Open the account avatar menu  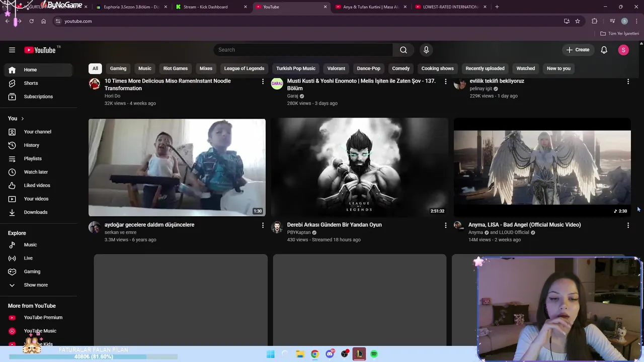click(x=623, y=50)
